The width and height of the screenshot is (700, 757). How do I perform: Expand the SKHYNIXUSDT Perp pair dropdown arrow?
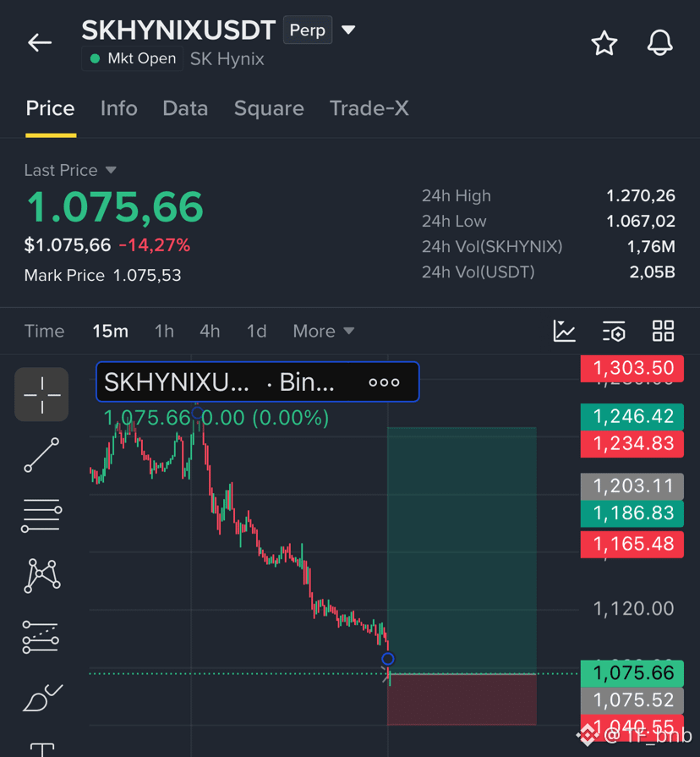coord(348,30)
